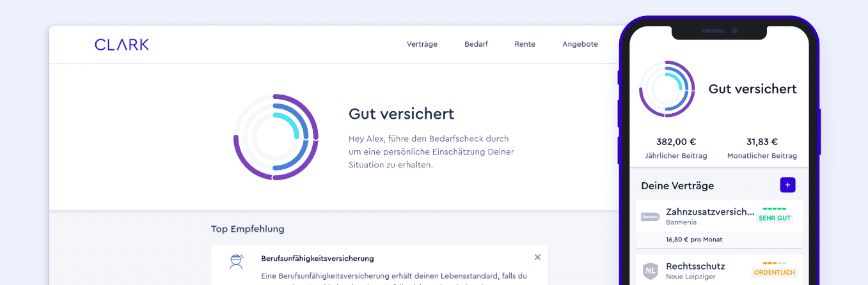Tap the 16,80 € pro Monat text

coord(694,240)
